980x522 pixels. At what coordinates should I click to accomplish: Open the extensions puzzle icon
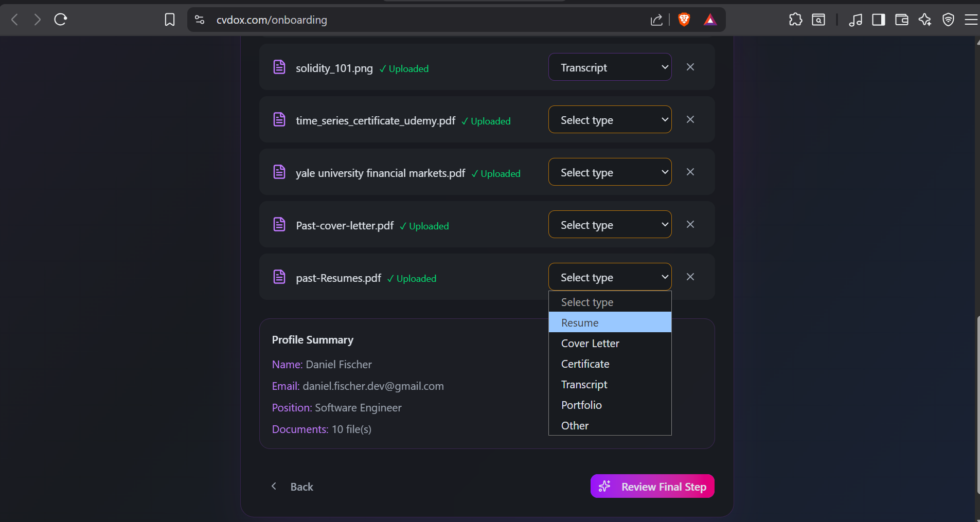(795, 20)
